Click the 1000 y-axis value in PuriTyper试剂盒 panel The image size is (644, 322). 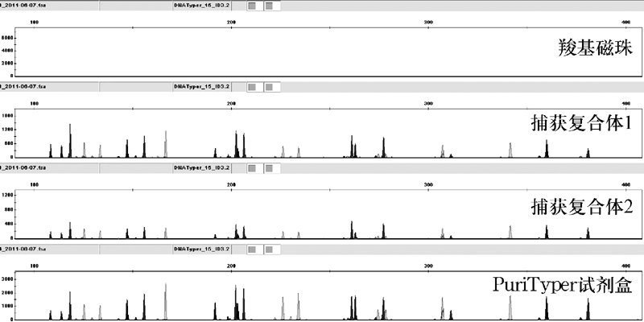pyautogui.click(x=8, y=307)
